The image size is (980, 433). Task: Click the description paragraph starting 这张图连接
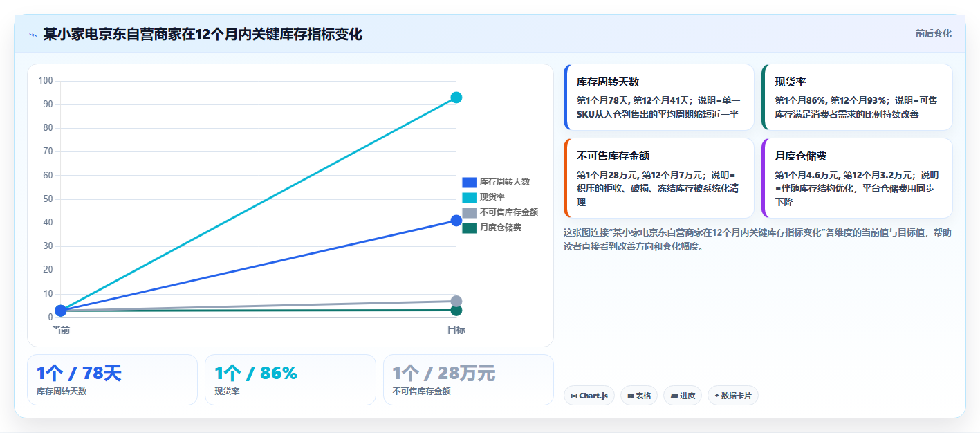tap(758, 239)
